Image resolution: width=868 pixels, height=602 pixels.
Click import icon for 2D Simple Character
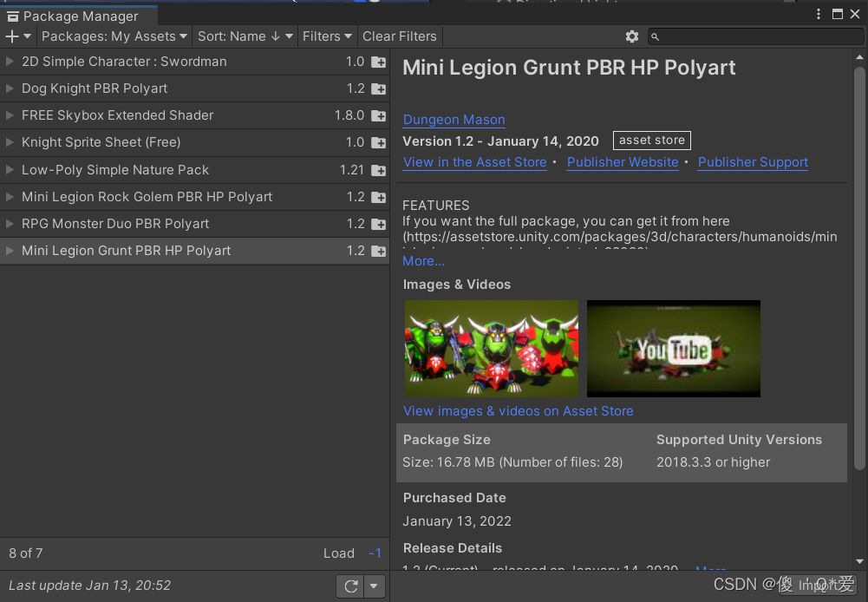pos(379,62)
